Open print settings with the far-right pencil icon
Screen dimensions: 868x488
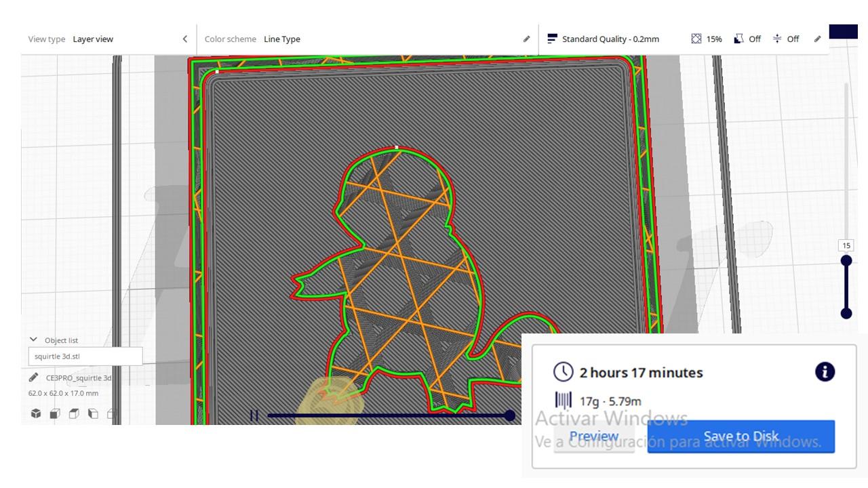817,39
